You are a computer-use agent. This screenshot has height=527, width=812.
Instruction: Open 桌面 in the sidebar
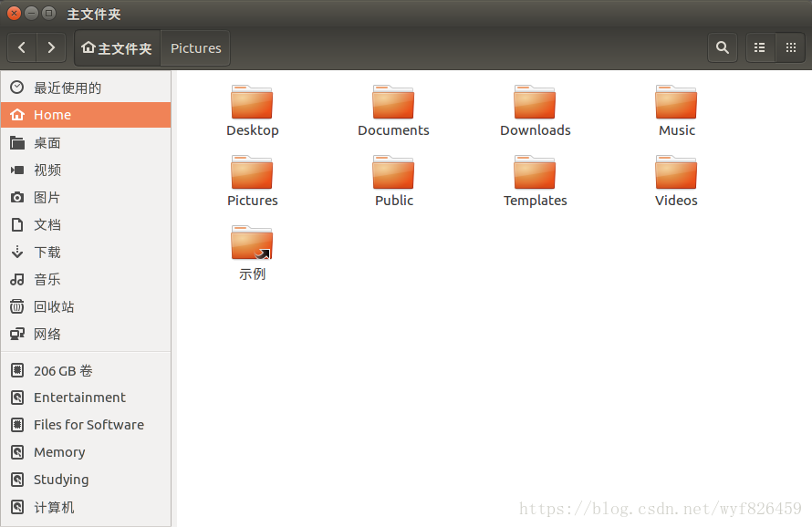pyautogui.click(x=86, y=142)
